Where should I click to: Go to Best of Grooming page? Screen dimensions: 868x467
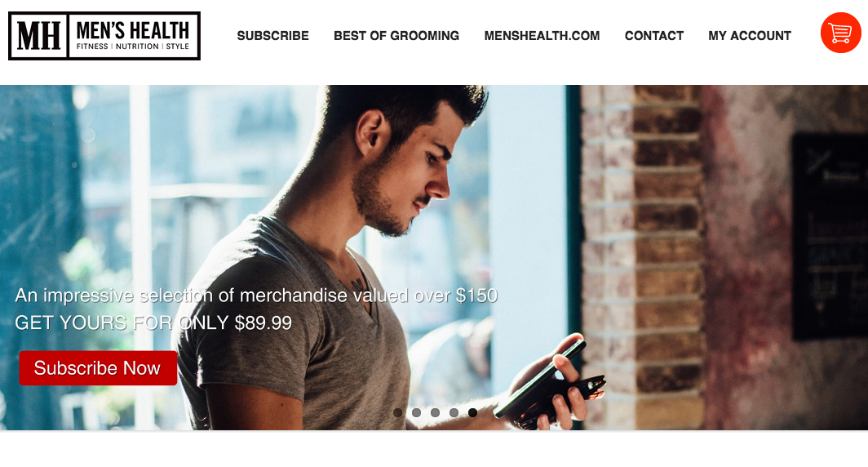(x=396, y=35)
